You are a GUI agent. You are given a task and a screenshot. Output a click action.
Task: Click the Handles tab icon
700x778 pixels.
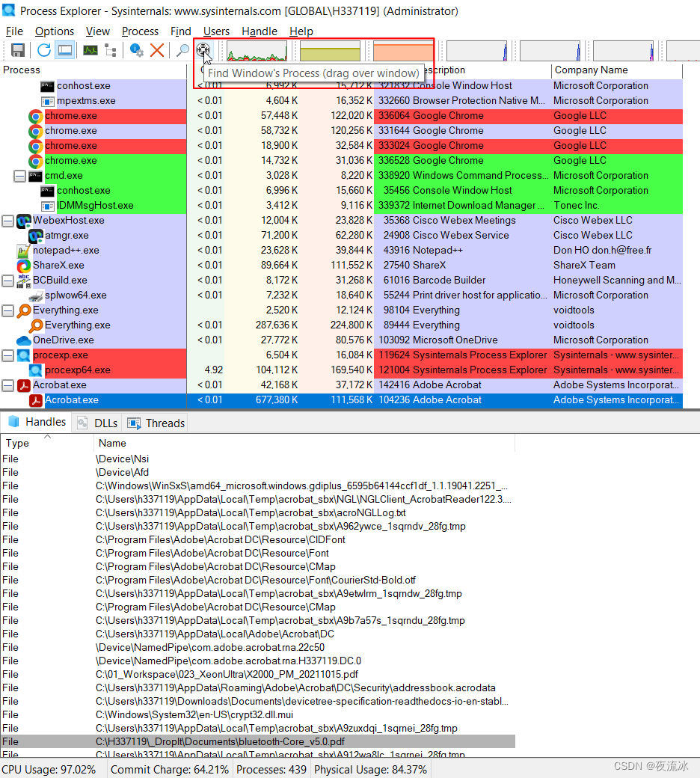(14, 422)
